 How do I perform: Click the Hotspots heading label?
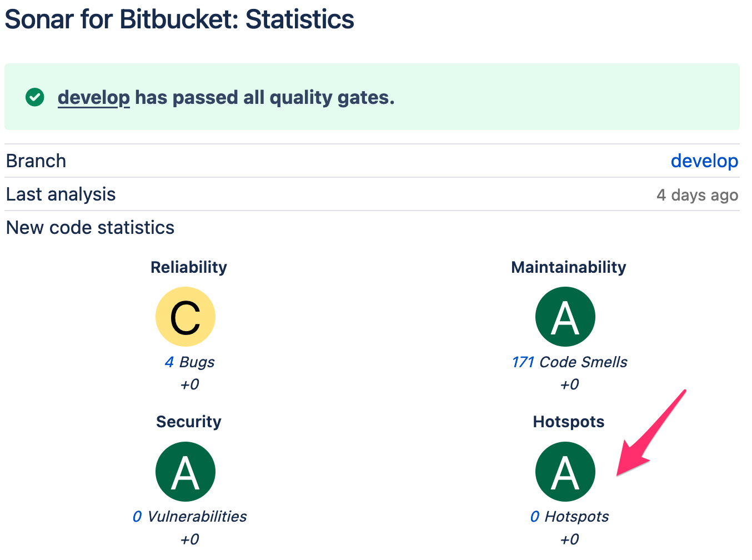568,422
